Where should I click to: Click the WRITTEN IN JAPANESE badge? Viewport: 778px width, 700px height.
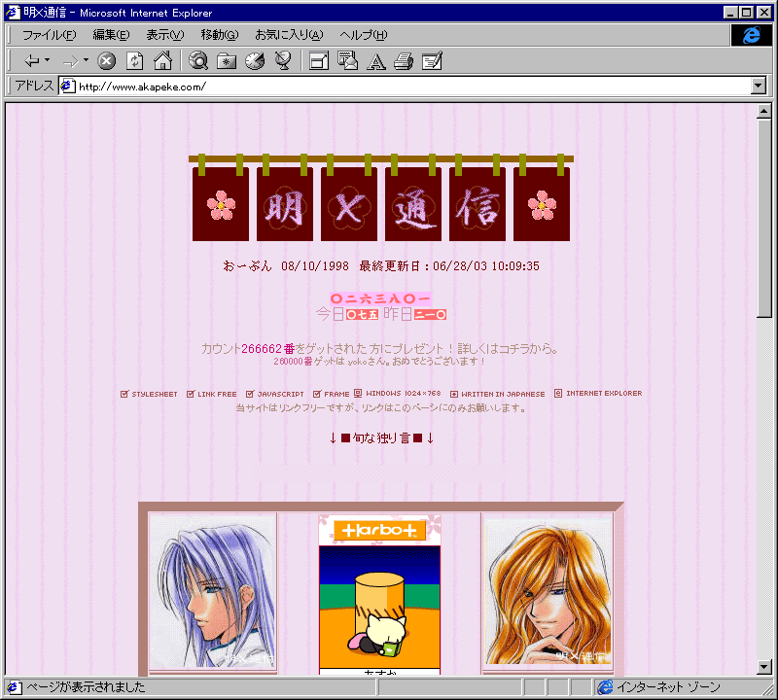[x=498, y=394]
